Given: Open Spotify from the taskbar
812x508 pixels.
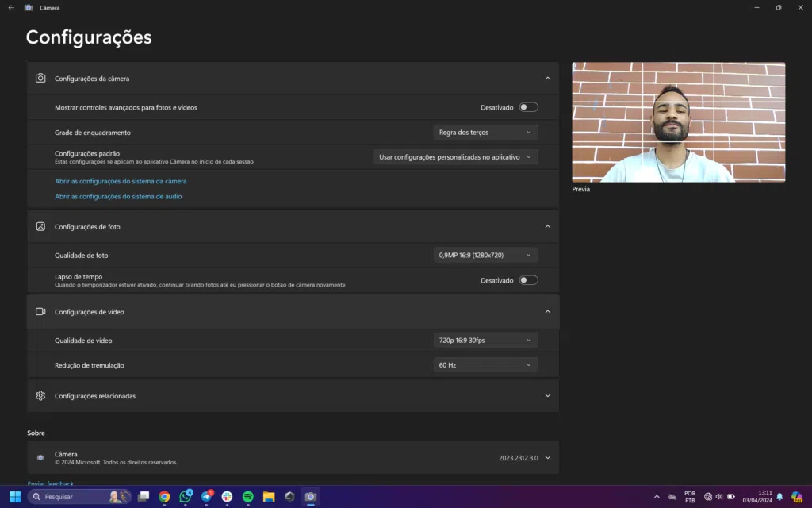Looking at the screenshot, I should (x=247, y=497).
